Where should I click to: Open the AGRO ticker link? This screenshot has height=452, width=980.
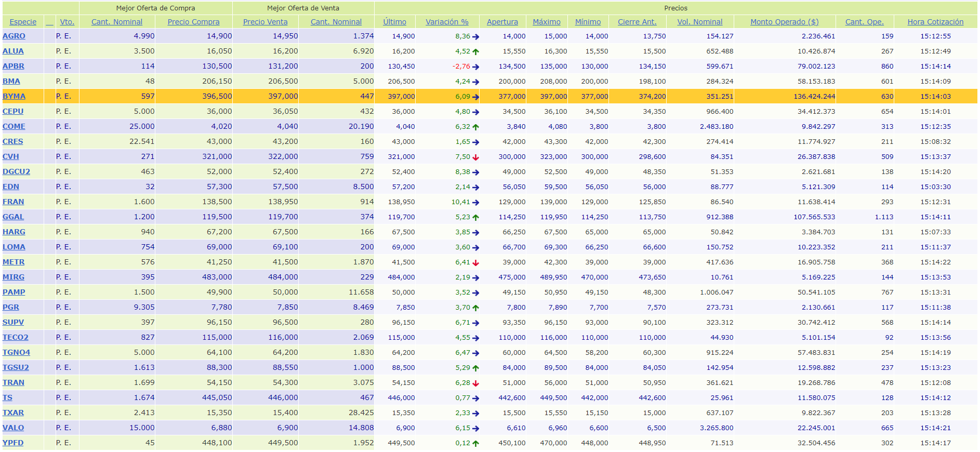tap(14, 36)
